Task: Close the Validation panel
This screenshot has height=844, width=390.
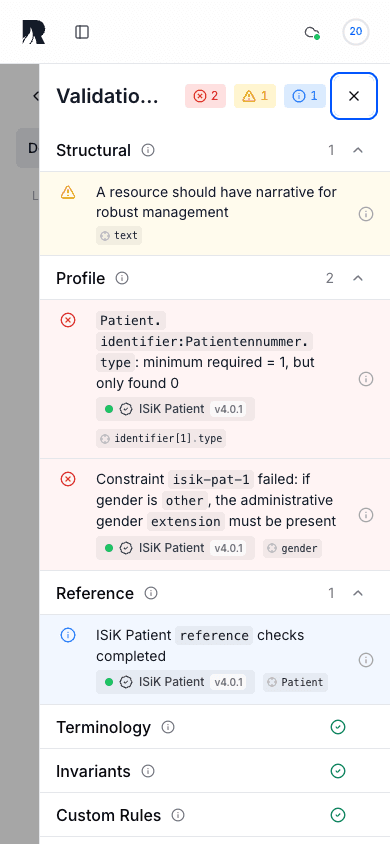Action: (353, 96)
